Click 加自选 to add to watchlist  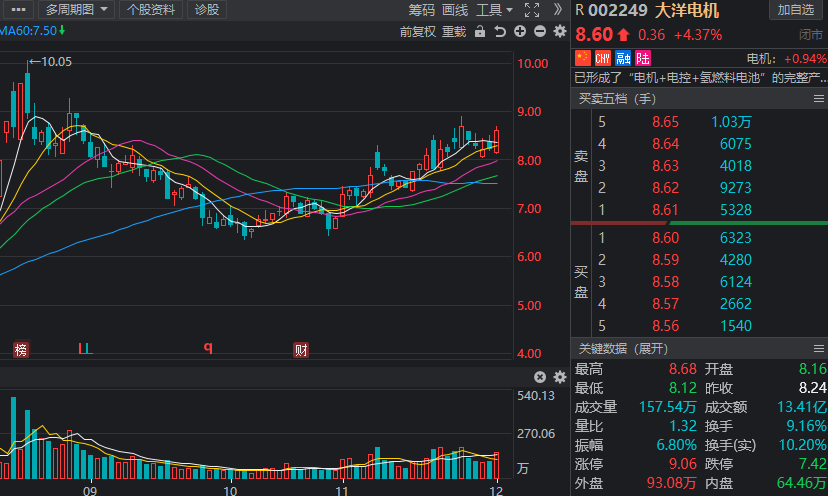(x=796, y=10)
